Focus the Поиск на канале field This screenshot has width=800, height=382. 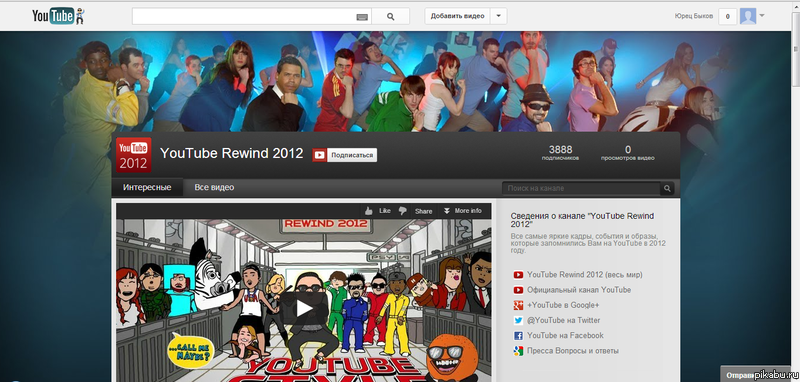tap(581, 188)
